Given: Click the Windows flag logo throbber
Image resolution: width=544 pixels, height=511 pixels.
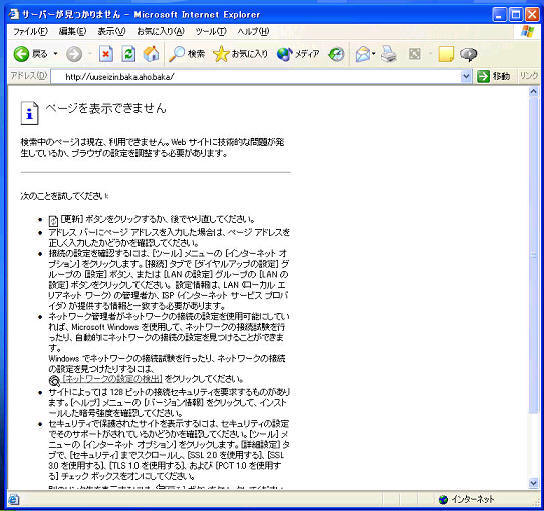Looking at the screenshot, I should click(x=527, y=32).
